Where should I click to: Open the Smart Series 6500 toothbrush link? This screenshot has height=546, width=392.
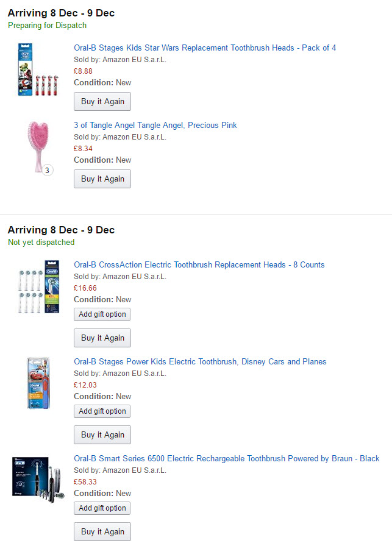[x=227, y=458]
